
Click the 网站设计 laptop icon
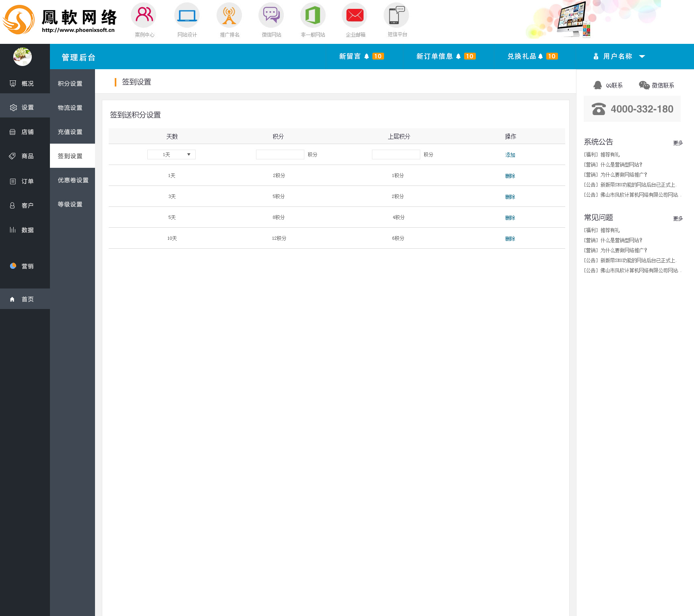pos(187,16)
